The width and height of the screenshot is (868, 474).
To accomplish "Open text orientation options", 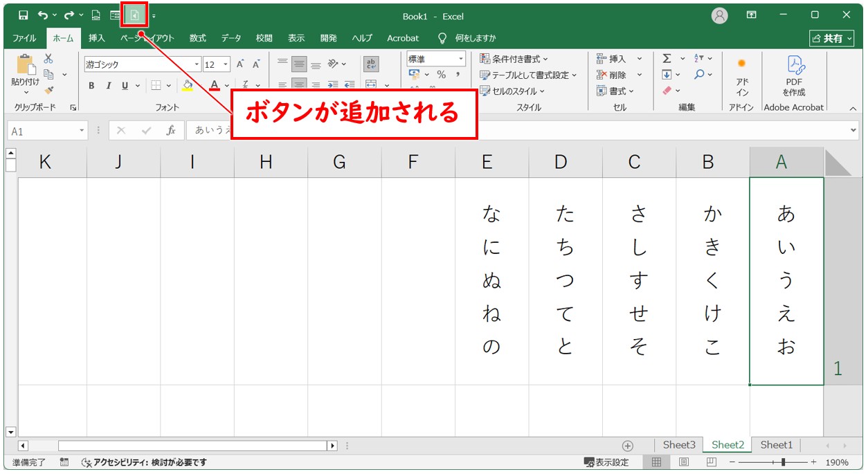I will pyautogui.click(x=336, y=64).
